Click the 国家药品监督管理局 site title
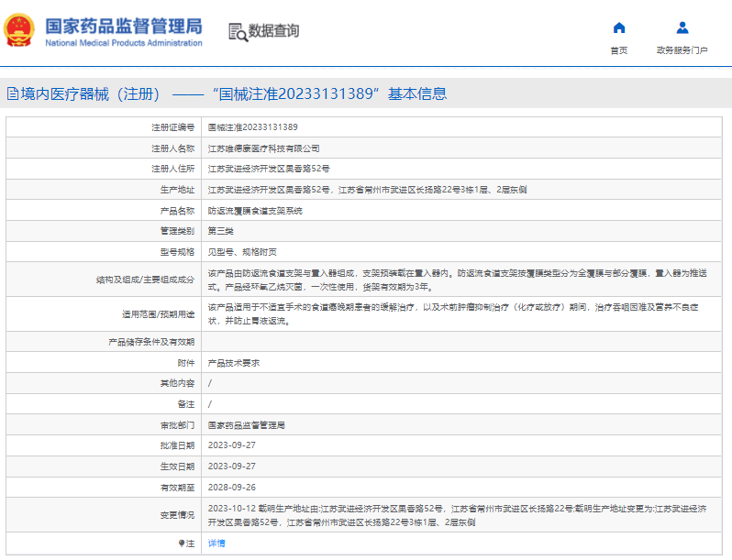732x560 pixels. coord(124,26)
